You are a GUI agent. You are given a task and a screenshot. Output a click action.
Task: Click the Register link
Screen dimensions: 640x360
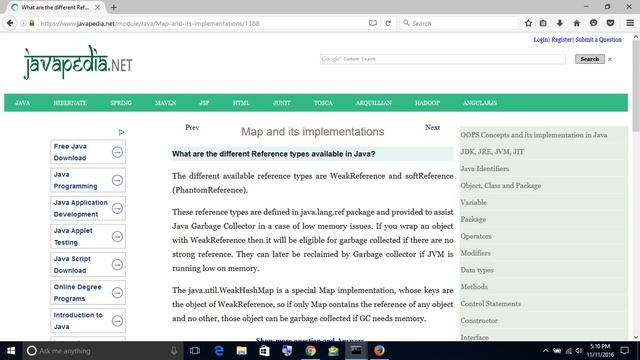(562, 40)
